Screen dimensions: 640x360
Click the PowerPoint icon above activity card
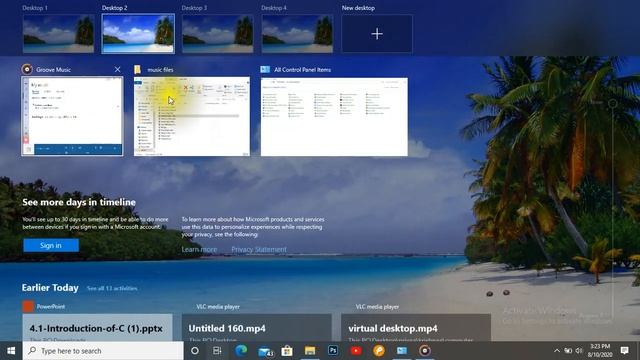coord(28,306)
